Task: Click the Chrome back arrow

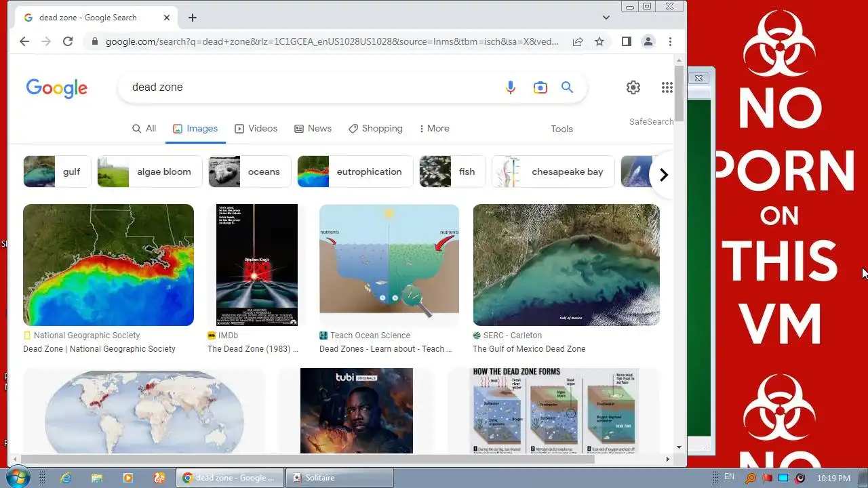Action: click(x=24, y=41)
